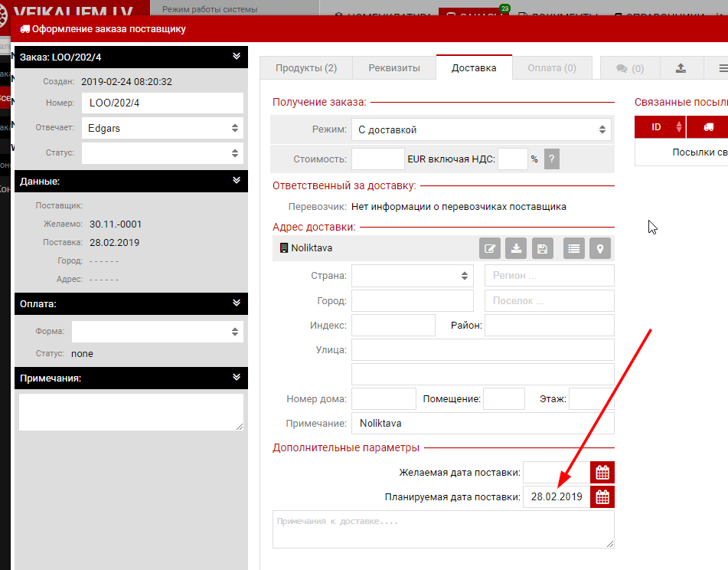Open calendar for Планируемая дата поставки
The image size is (728, 570).
pos(602,497)
